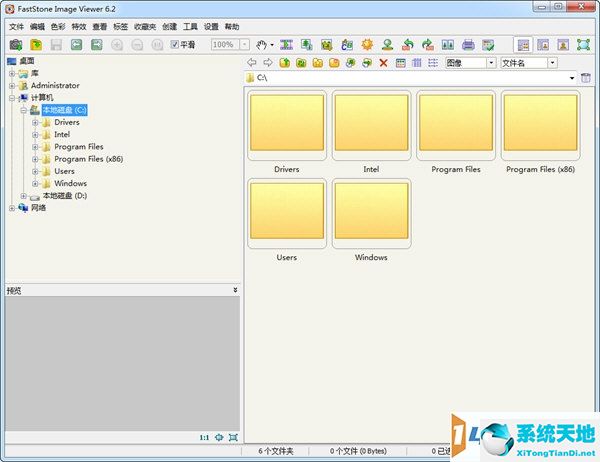Expand the Administrator tree node
Image resolution: width=600 pixels, height=462 pixels.
coord(12,86)
